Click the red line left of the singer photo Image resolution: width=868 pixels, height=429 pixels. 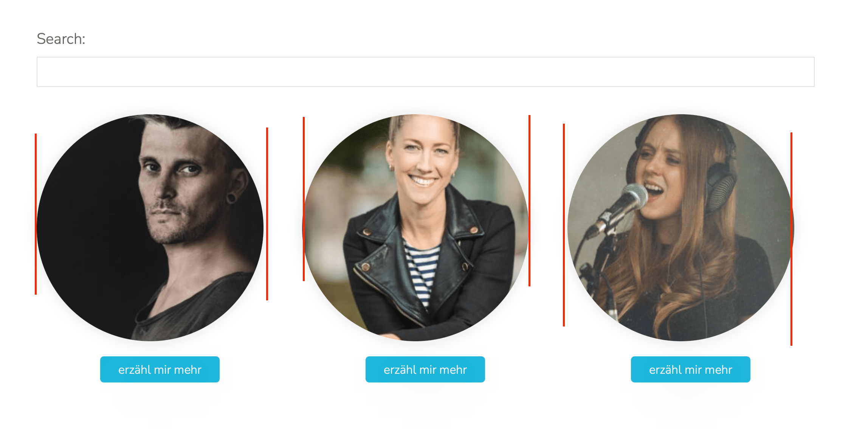tap(564, 225)
